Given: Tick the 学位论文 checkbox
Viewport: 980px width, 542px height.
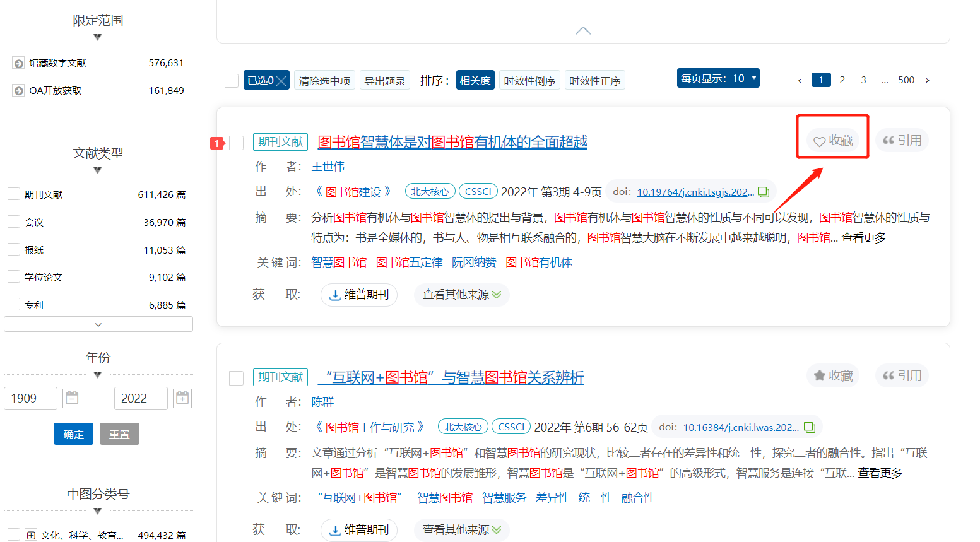Looking at the screenshot, I should (x=14, y=277).
